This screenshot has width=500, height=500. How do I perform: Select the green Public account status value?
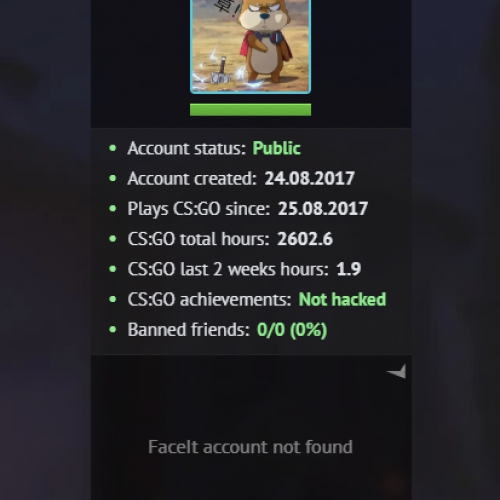(276, 148)
